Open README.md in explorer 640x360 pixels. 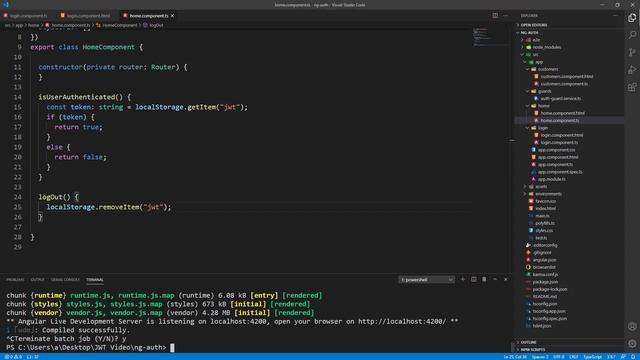[544, 297]
